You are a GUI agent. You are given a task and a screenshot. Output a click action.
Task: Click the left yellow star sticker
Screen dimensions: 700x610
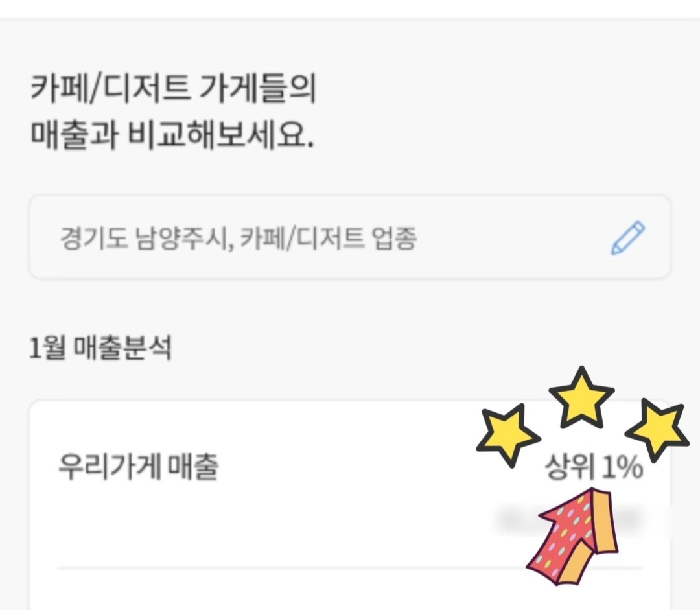[507, 433]
